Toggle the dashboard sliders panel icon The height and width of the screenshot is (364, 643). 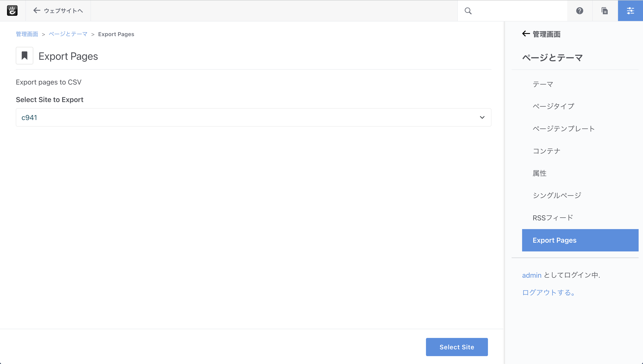tap(630, 11)
